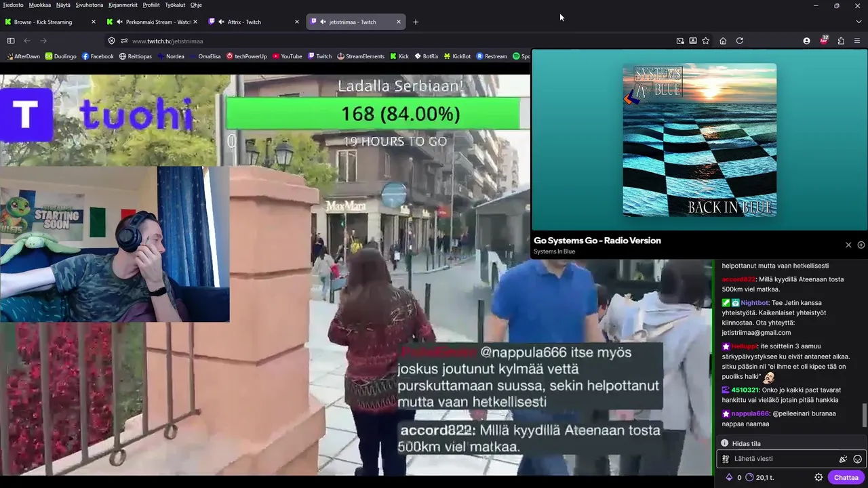Click the Back in Blue album cover
868x488 pixels.
pyautogui.click(x=700, y=140)
